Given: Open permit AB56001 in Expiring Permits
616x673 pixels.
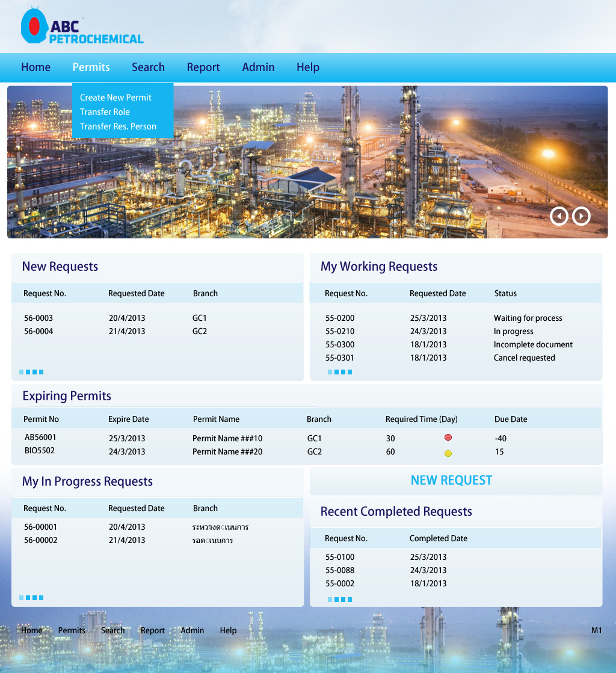Looking at the screenshot, I should (41, 438).
